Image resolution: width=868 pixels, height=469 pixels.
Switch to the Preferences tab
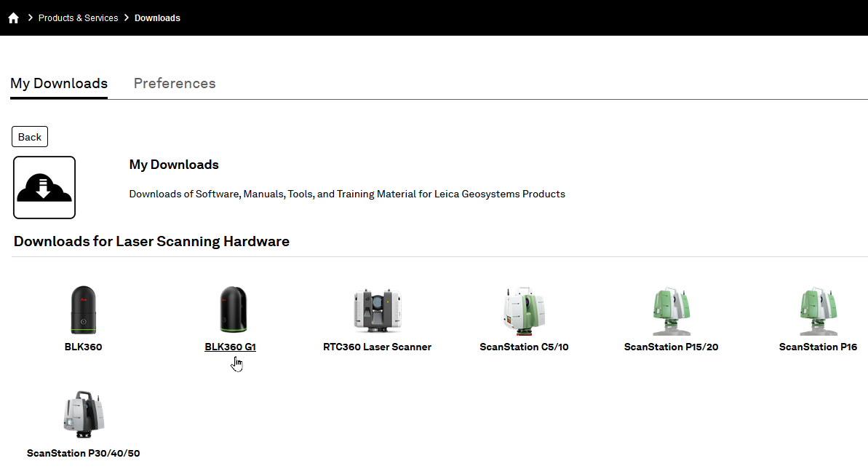point(175,83)
